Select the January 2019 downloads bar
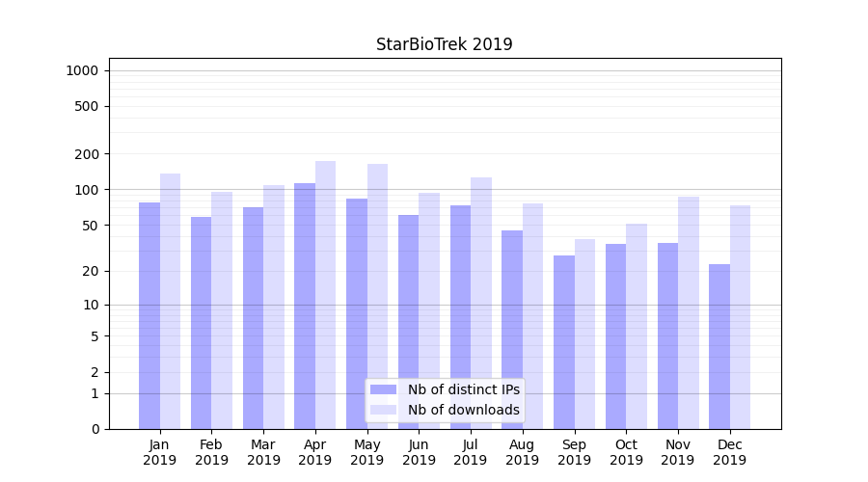Screen dimensions: 868x482 [x=170, y=301]
